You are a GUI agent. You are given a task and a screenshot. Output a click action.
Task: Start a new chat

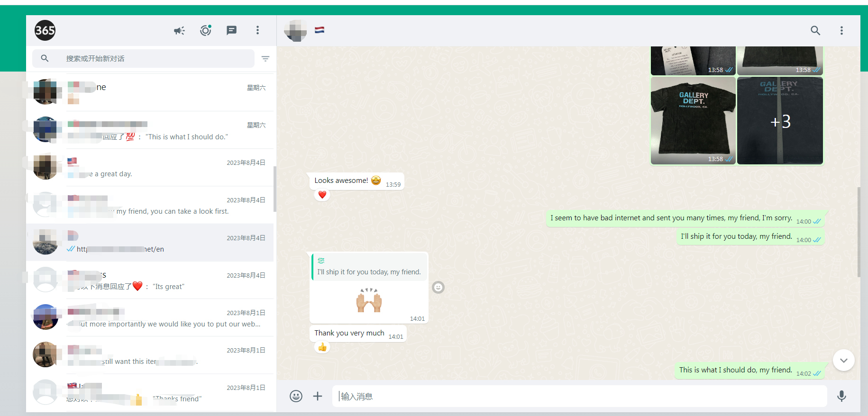pos(231,30)
